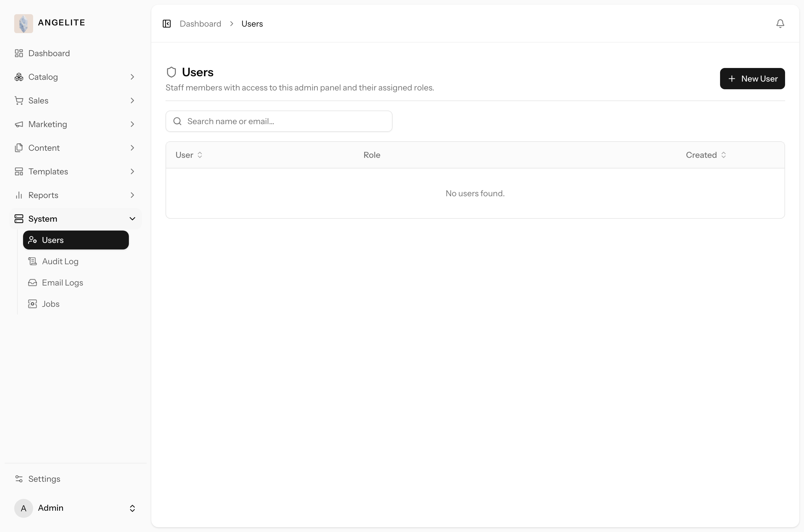Click the Users breadcrumb item
This screenshot has height=532, width=804.
(x=252, y=24)
